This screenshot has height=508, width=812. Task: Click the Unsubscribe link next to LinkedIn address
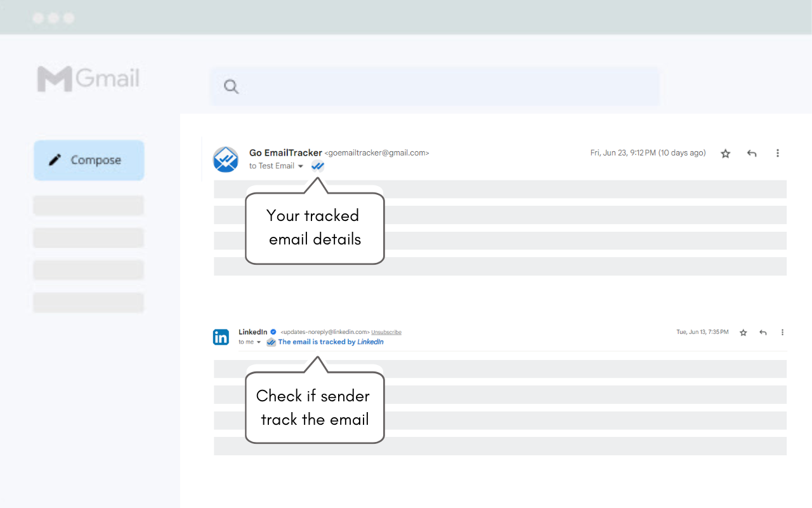[x=386, y=331]
